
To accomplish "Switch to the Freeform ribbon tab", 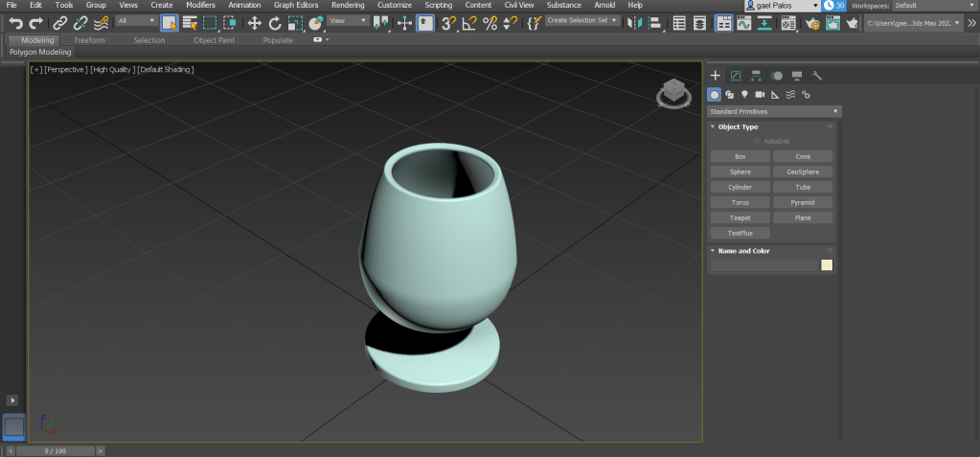I will pos(89,40).
